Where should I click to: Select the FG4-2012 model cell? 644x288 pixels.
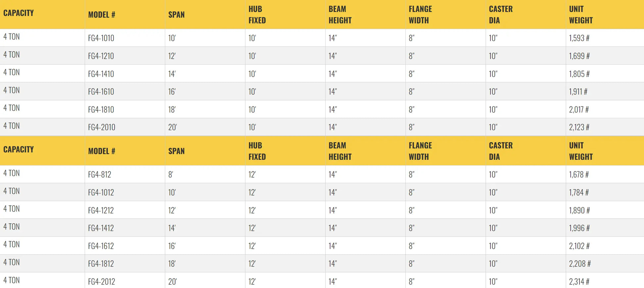102,282
